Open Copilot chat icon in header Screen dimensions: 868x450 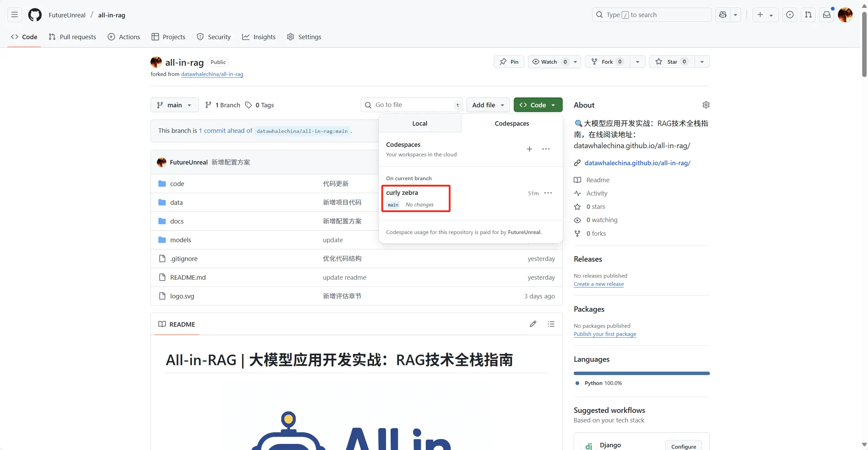point(723,15)
